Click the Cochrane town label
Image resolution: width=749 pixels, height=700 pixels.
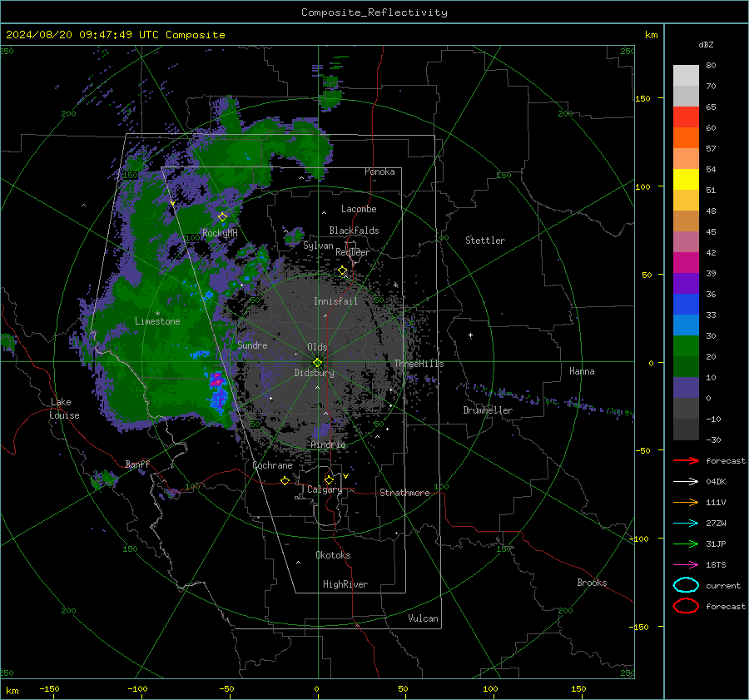(x=272, y=465)
